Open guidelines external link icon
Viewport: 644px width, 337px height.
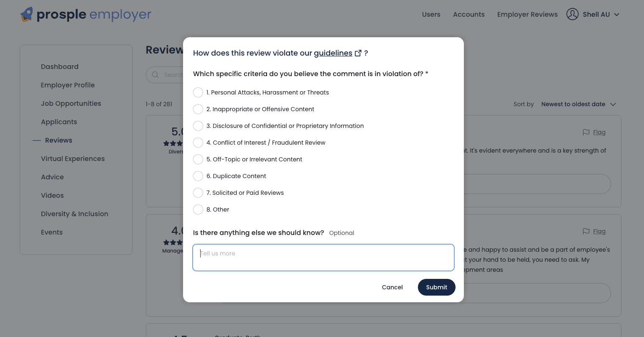[x=358, y=53]
